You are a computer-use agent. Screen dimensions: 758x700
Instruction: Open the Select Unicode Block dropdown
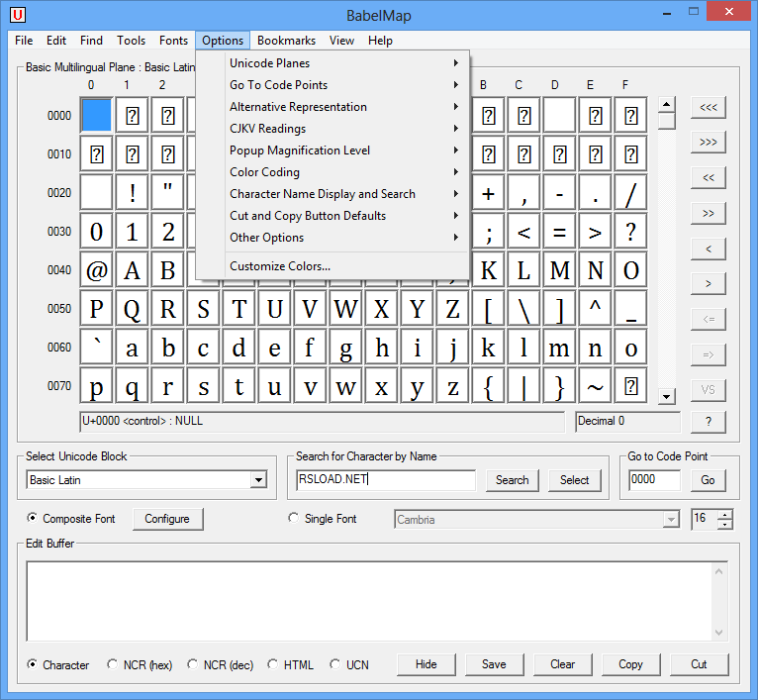(x=258, y=480)
